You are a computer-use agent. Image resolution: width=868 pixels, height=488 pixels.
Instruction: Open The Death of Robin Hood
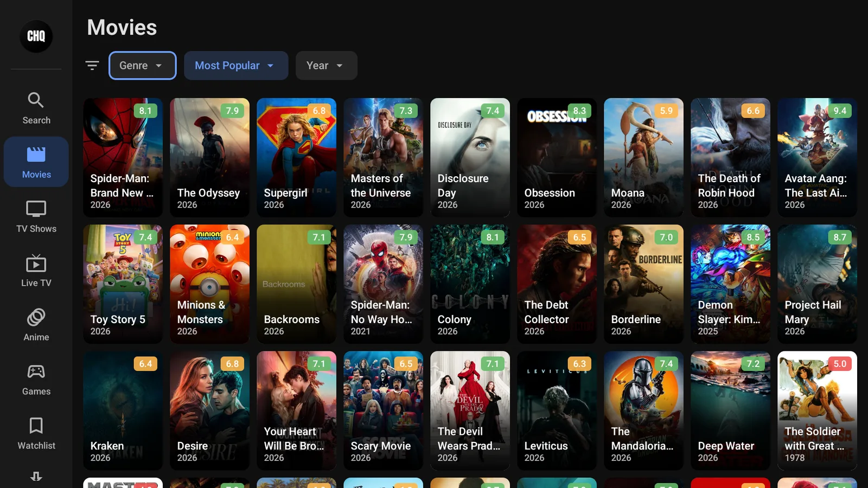731,157
